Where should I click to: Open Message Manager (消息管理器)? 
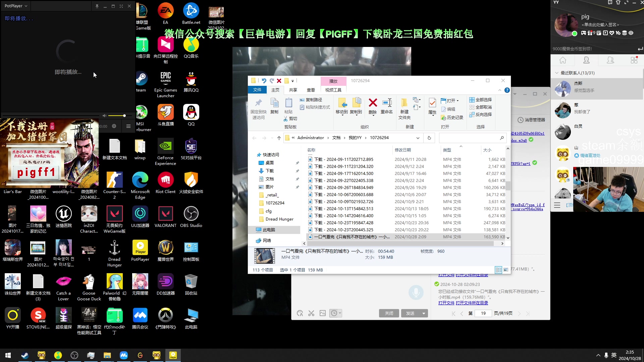pos(532,120)
